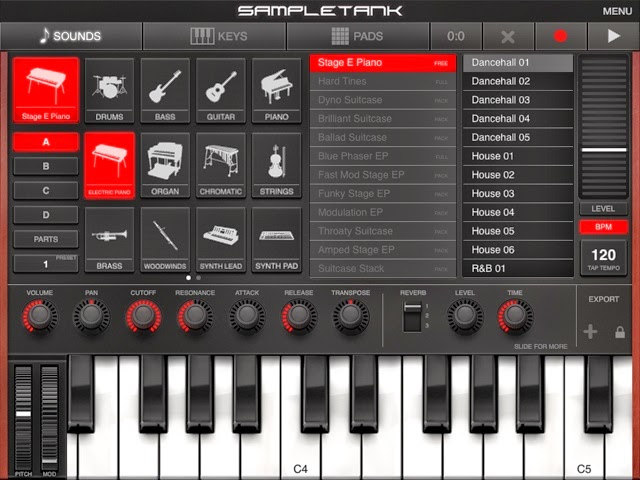640x480 pixels.
Task: Select the Woodwinds instrument category
Action: (165, 240)
